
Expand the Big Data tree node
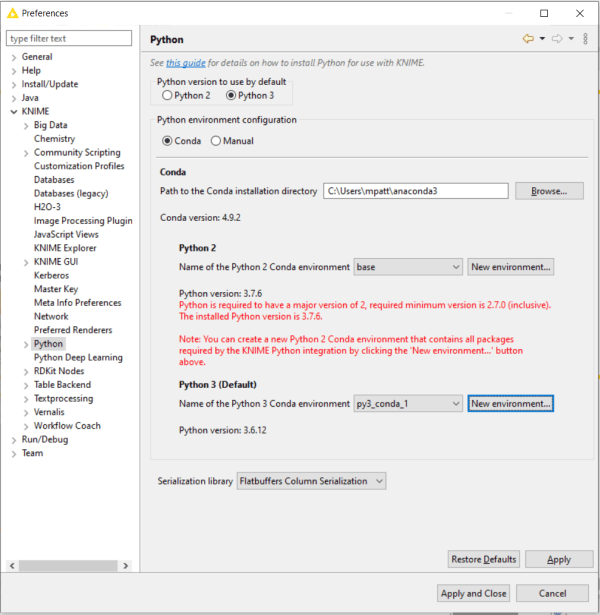point(26,126)
